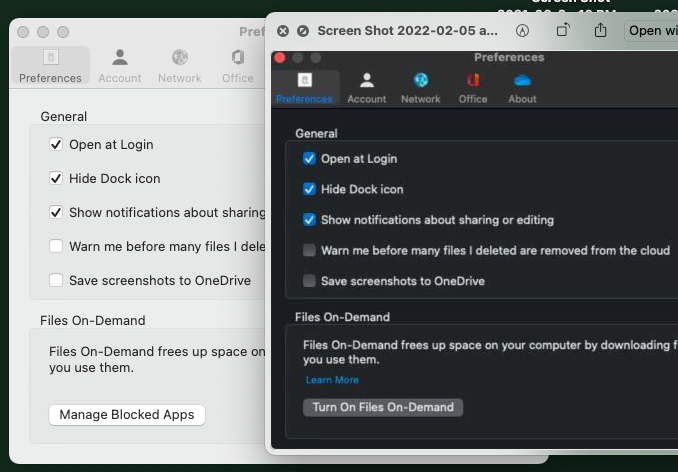Viewport: 678px width, 472px height.
Task: Check Save screenshots to OneDrive in dark screenshot
Action: [x=309, y=281]
